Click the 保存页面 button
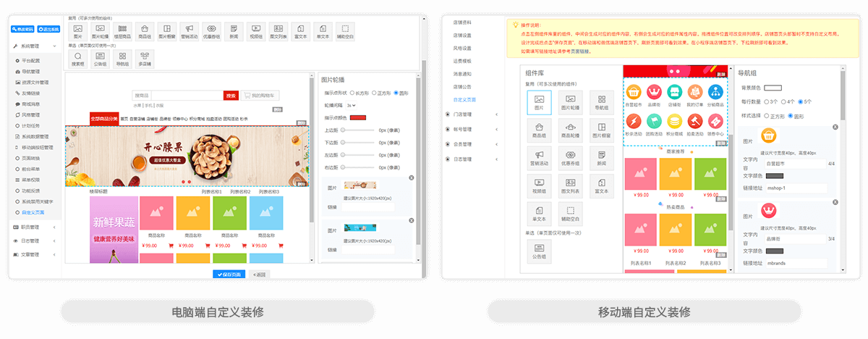Image resolution: width=868 pixels, height=339 pixels. (x=231, y=274)
